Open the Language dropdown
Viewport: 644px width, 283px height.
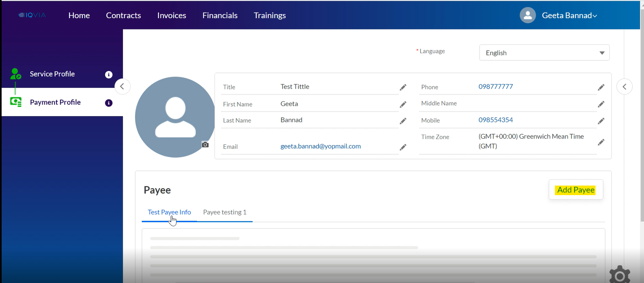tap(544, 53)
